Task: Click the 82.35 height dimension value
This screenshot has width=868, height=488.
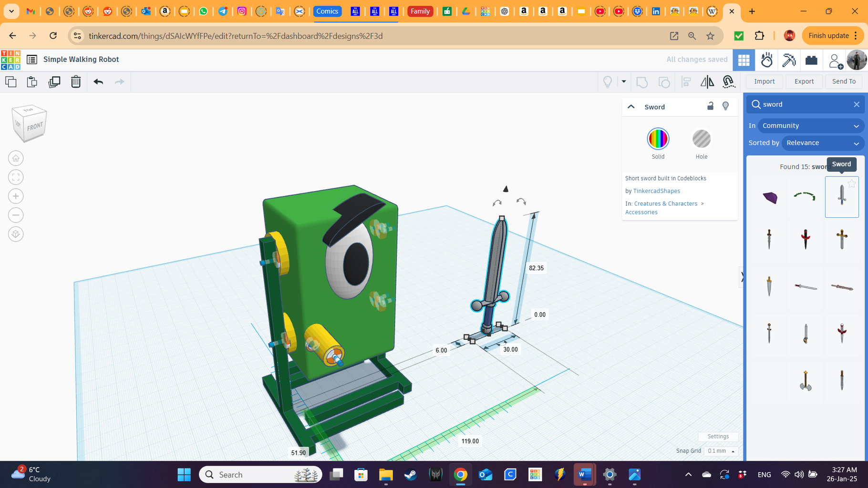Action: point(536,268)
